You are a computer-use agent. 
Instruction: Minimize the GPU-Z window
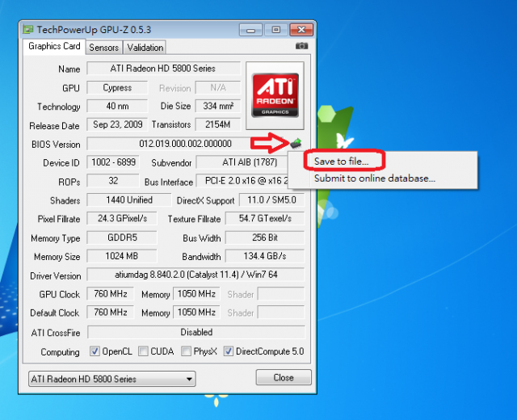[251, 30]
